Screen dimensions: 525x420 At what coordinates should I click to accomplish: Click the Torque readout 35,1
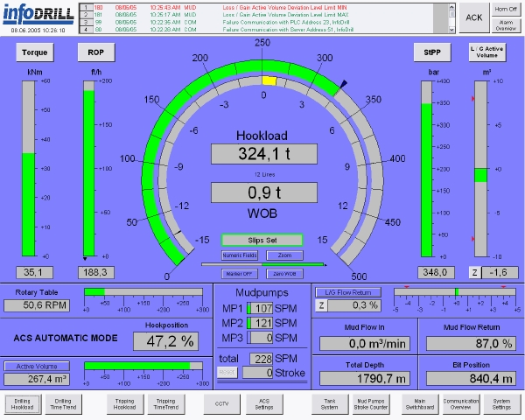click(34, 273)
